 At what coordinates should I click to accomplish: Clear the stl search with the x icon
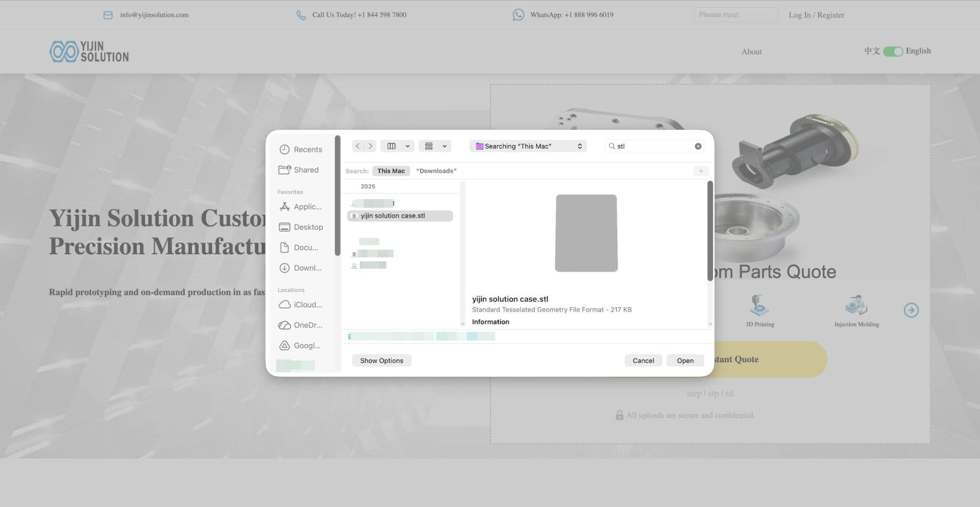698,146
